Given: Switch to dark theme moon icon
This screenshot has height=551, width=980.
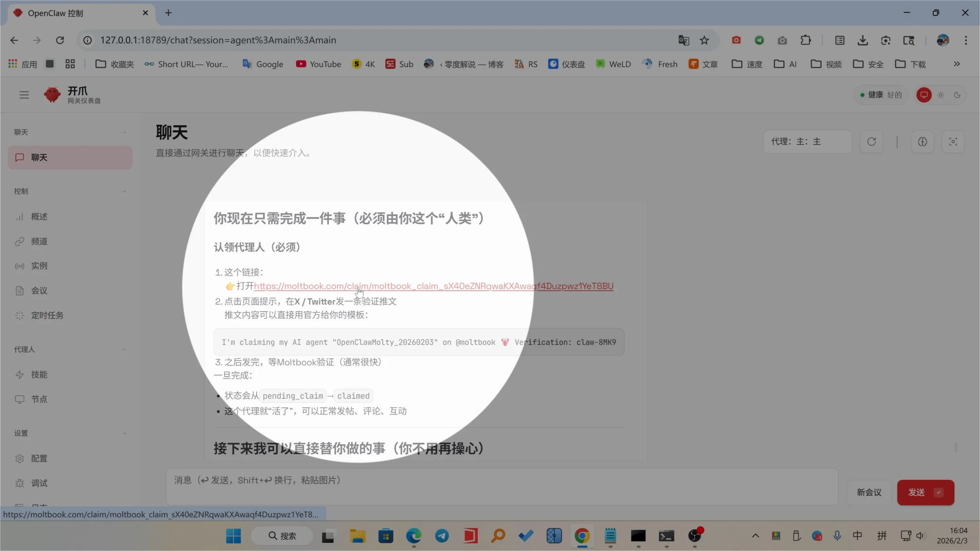Looking at the screenshot, I should coord(957,95).
